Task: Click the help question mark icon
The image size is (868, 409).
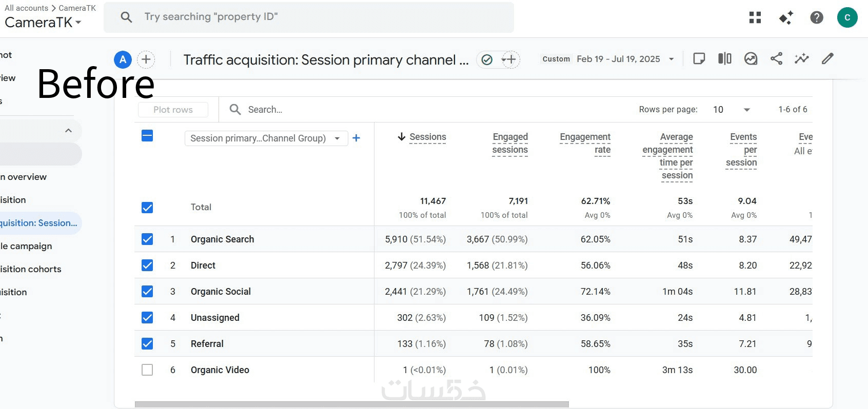Action: [816, 17]
